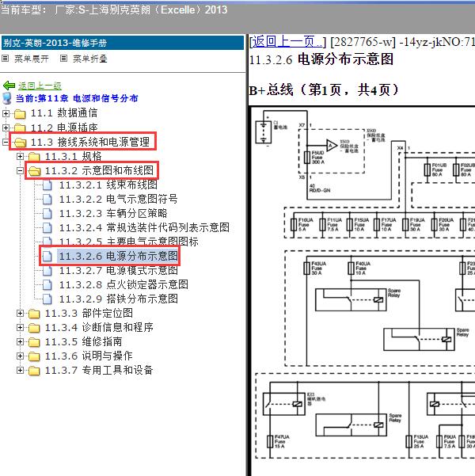
Task: Click the 菜单展开 list icon
Action: pyautogui.click(x=6, y=59)
